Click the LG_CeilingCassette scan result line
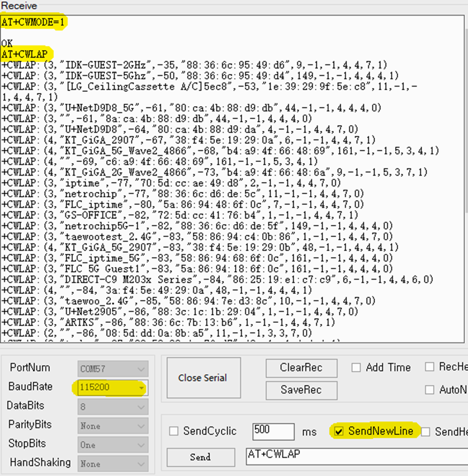The image size is (468, 476). (209, 92)
